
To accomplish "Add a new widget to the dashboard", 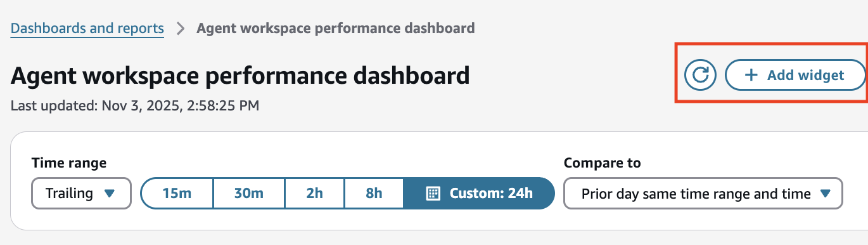I will pyautogui.click(x=795, y=76).
